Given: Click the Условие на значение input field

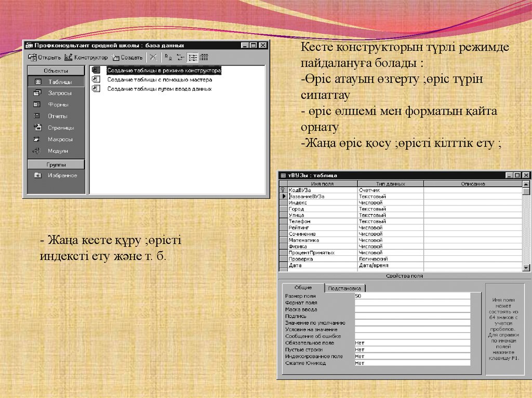Looking at the screenshot, I should [412, 329].
